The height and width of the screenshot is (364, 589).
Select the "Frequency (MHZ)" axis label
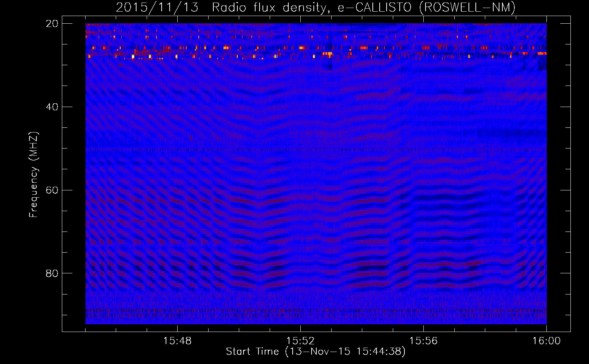click(33, 175)
